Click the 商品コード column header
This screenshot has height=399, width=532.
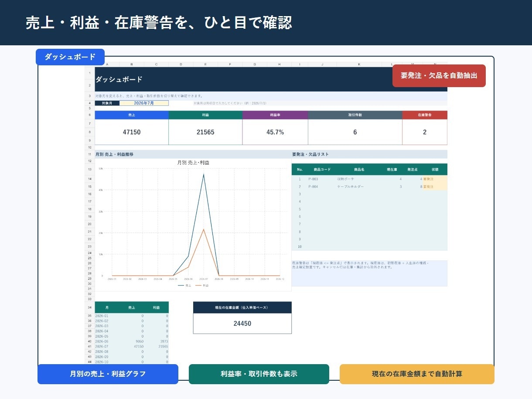point(322,169)
